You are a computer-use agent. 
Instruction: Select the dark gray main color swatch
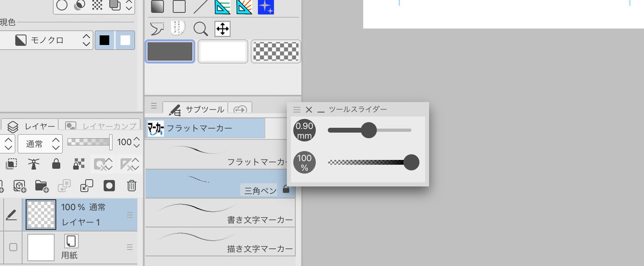point(170,51)
